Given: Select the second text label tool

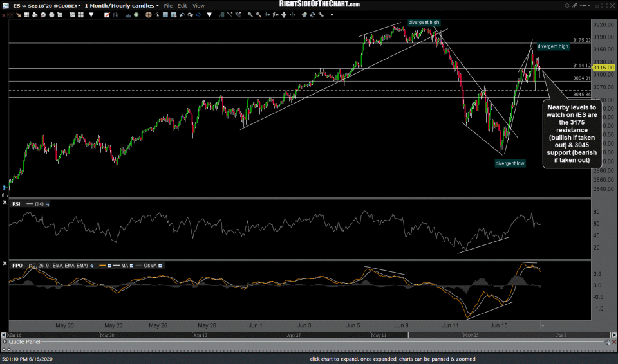Looking at the screenshot, I should pyautogui.click(x=173, y=15).
